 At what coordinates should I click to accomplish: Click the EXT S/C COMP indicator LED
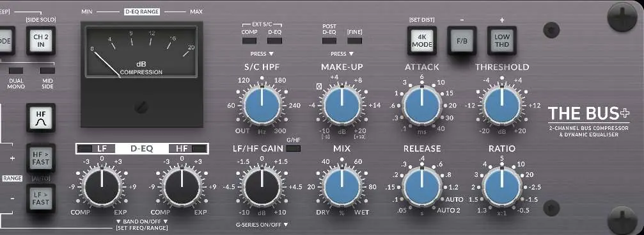249,41
